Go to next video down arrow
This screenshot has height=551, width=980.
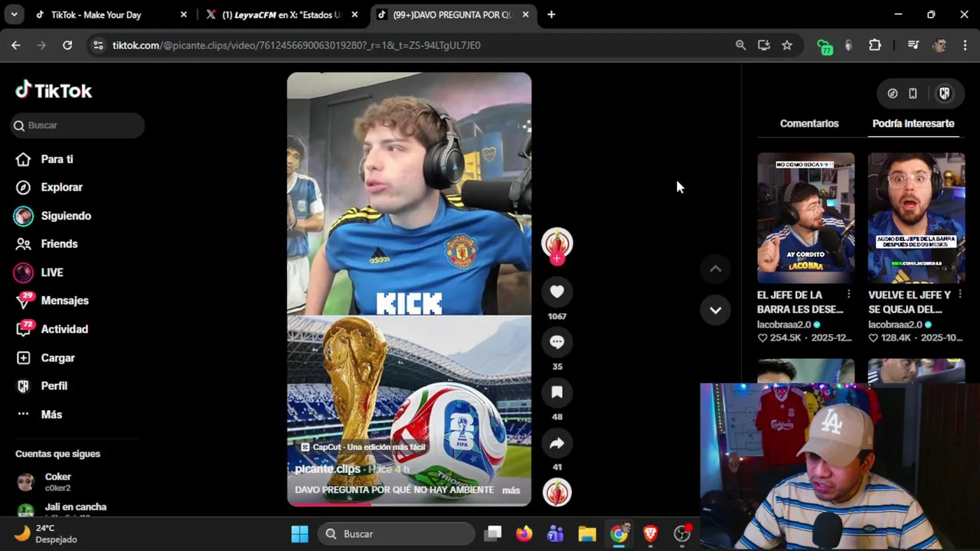coord(715,310)
